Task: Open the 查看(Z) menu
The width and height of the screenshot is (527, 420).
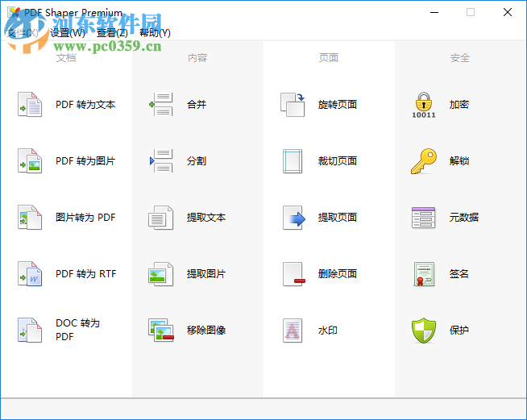Action: [112, 32]
